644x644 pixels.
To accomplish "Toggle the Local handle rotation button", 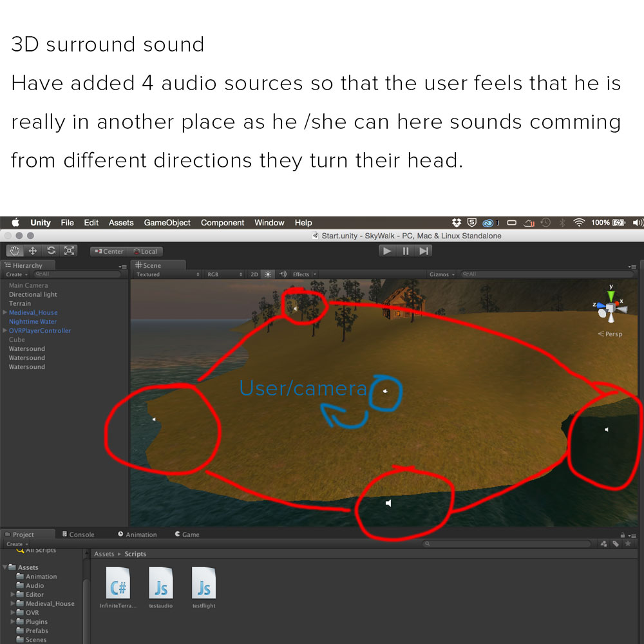I will click(146, 252).
